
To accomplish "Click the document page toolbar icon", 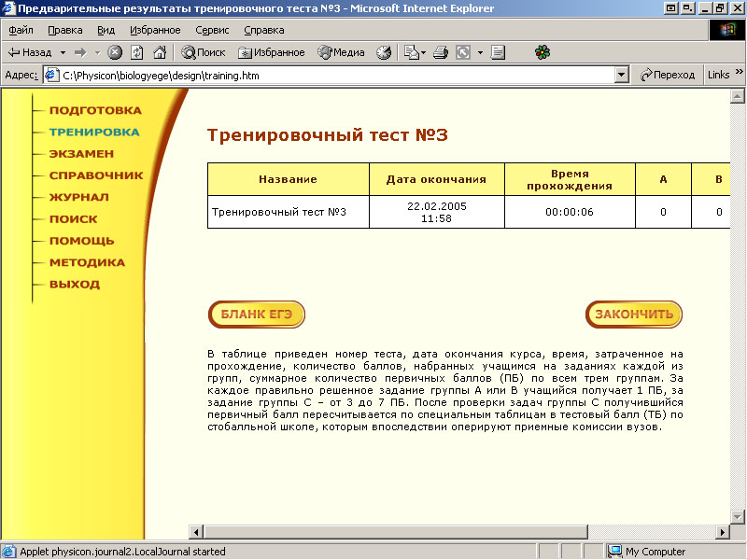I will tap(498, 52).
